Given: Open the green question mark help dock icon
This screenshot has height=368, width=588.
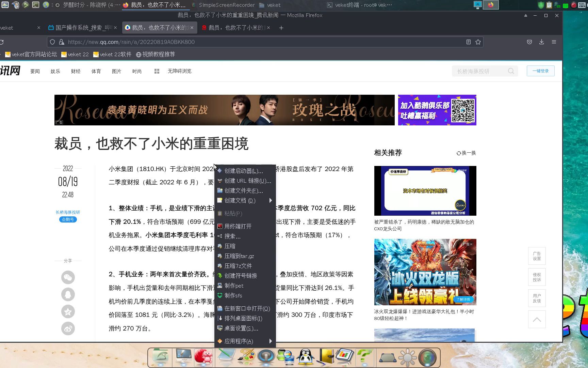Looking at the screenshot, I should 364,357.
